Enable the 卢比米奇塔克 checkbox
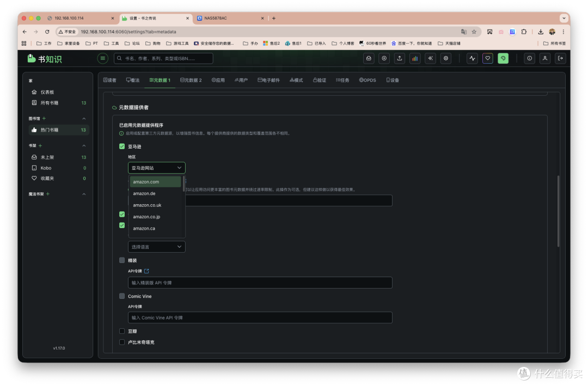Screen dimensions: 588x386 pos(122,342)
